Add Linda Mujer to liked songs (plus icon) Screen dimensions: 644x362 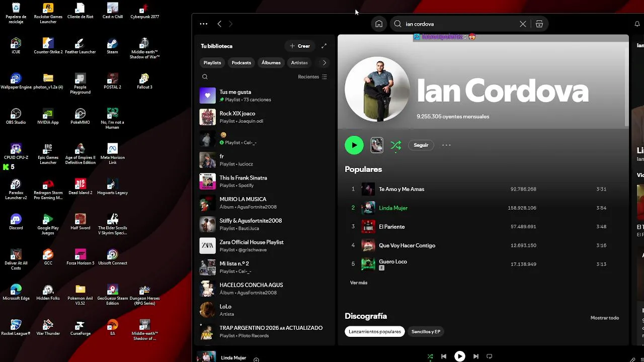coord(256,359)
